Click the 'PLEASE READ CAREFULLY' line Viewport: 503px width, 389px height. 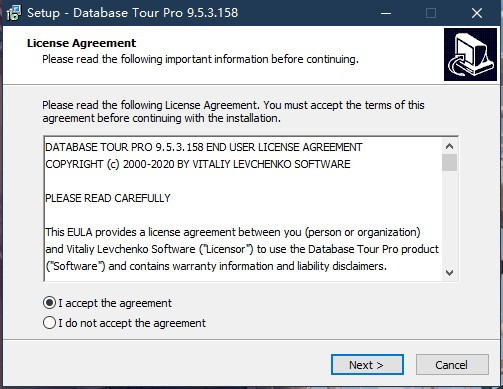pyautogui.click(x=108, y=198)
